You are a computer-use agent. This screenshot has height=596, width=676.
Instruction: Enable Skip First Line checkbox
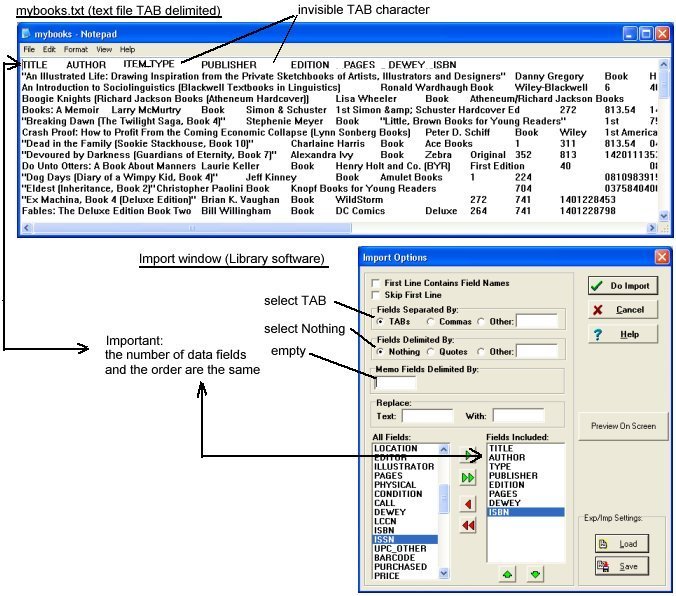tap(376, 295)
